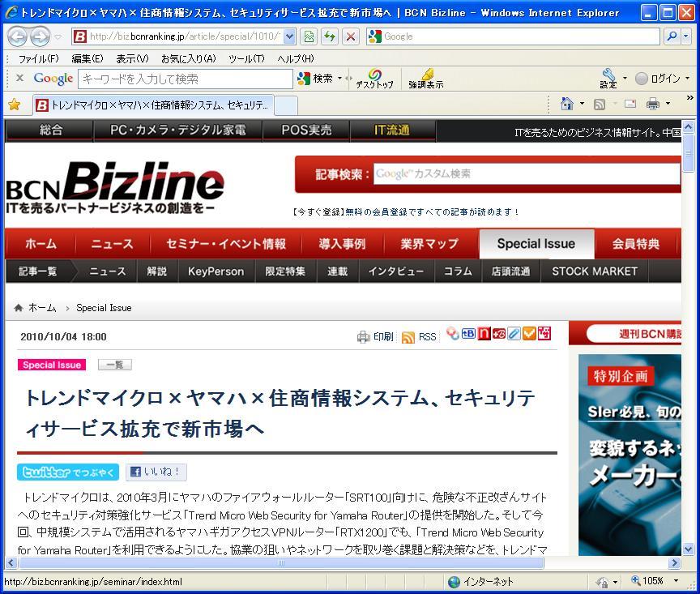Expand the 設定 dropdown arrow

click(625, 78)
